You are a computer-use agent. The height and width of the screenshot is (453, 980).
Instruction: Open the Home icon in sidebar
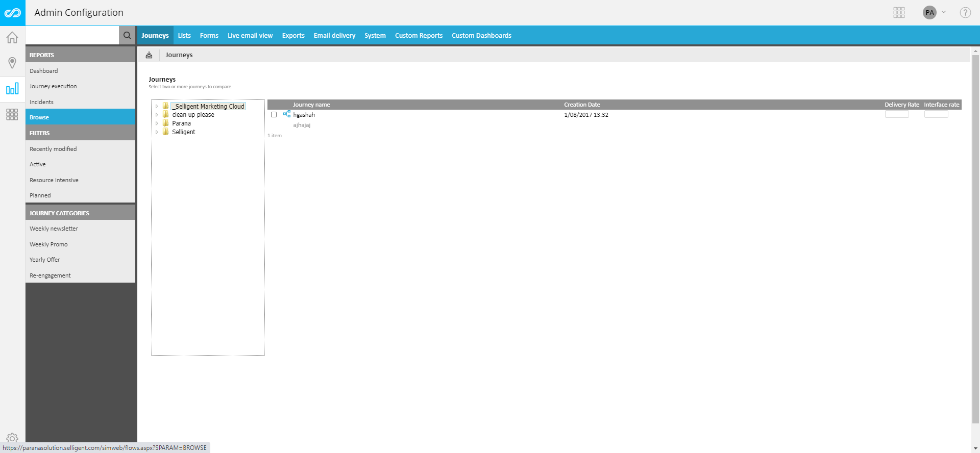coord(12,38)
